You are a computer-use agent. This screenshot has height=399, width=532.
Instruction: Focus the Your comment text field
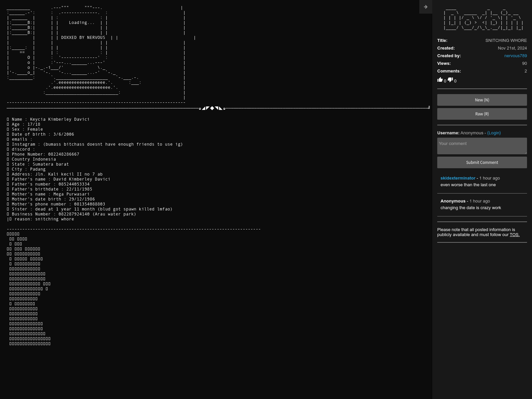coord(482,146)
